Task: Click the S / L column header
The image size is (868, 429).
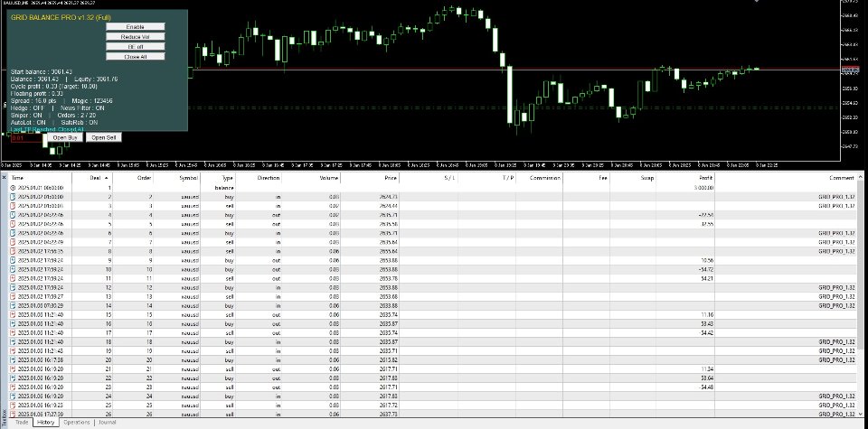Action: point(429,178)
